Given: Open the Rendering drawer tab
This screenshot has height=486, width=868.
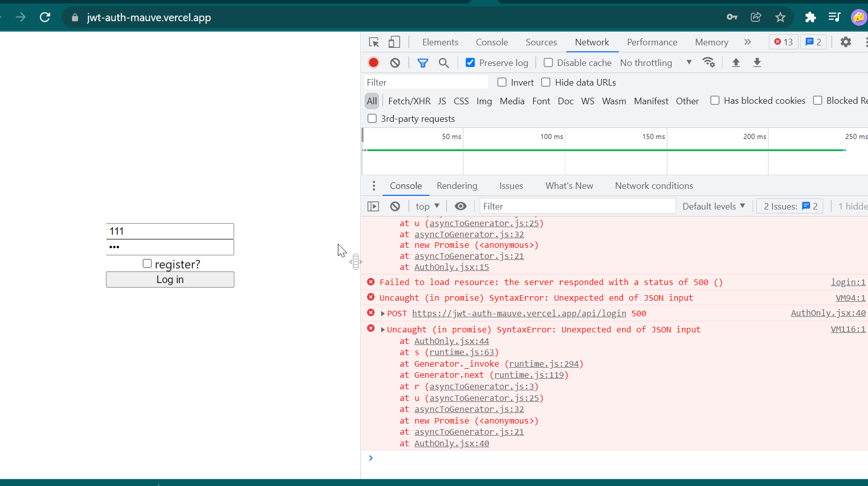Looking at the screenshot, I should tap(457, 186).
